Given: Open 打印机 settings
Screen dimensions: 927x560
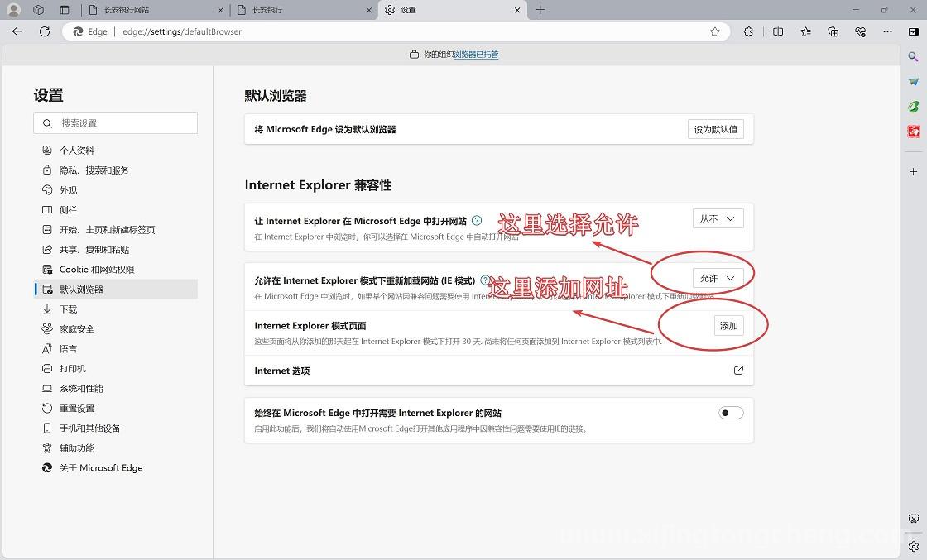Looking at the screenshot, I should [116, 369].
